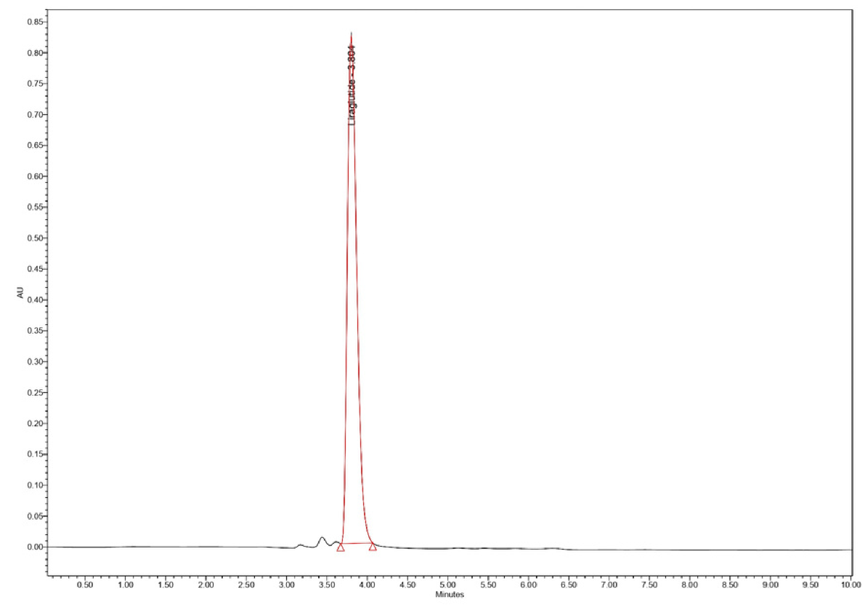Click the Minutes axis title
The image size is (868, 613).
coord(449,595)
